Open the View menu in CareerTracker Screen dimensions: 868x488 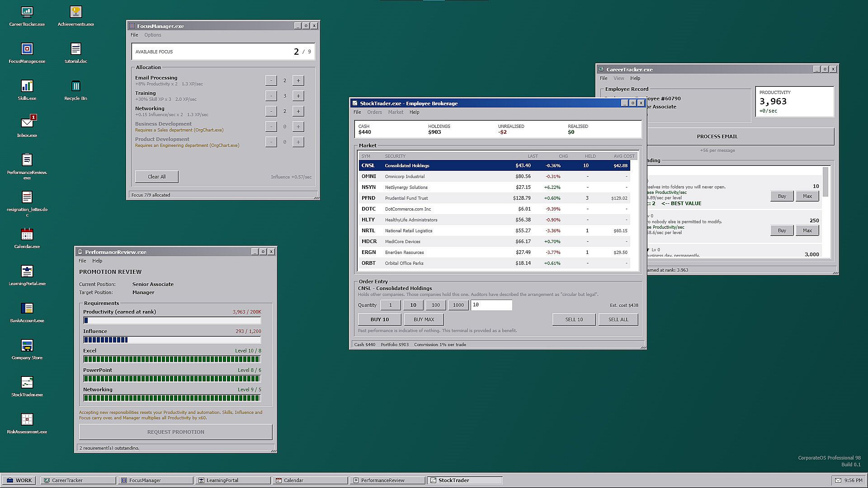(x=618, y=78)
